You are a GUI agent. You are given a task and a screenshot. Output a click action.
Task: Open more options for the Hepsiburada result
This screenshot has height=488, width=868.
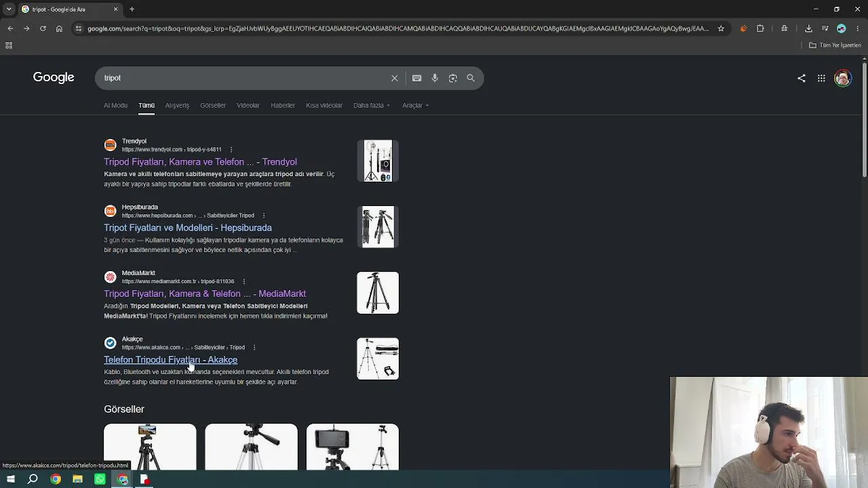pyautogui.click(x=264, y=216)
